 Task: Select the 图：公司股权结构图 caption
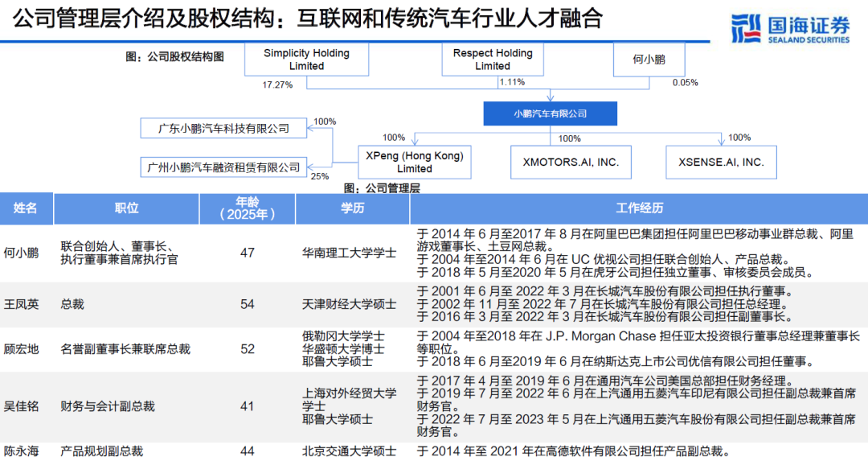[175, 56]
